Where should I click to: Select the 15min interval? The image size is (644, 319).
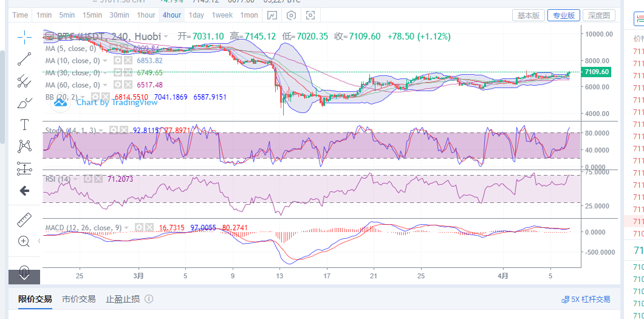click(x=92, y=15)
